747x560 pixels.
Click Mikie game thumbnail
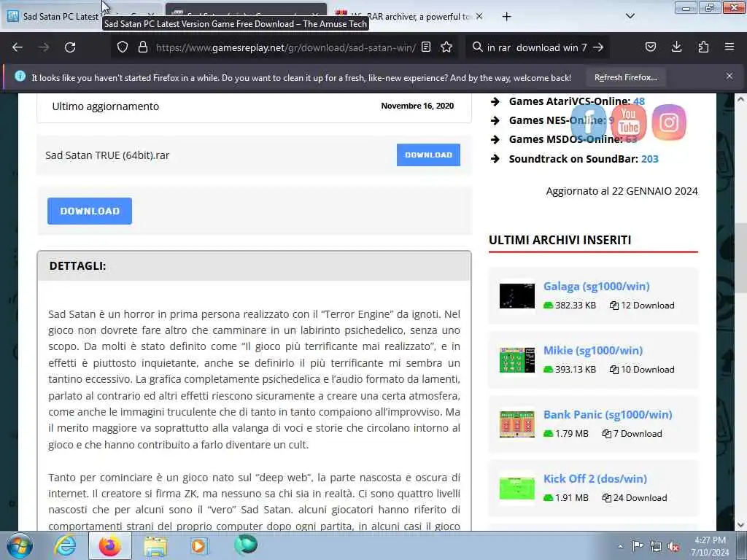click(x=517, y=360)
